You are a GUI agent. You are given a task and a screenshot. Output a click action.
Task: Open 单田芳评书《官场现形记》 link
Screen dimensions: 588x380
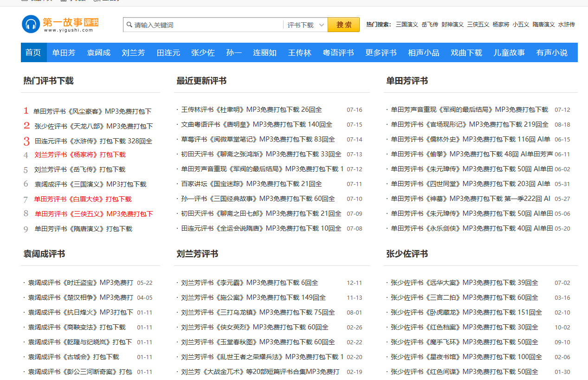coord(470,124)
